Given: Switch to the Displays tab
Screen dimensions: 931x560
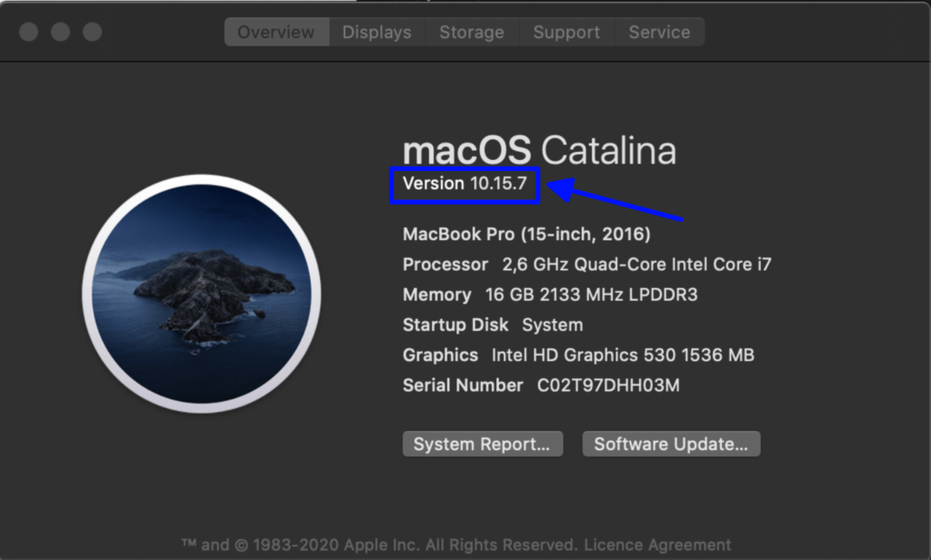Looking at the screenshot, I should 377,32.
